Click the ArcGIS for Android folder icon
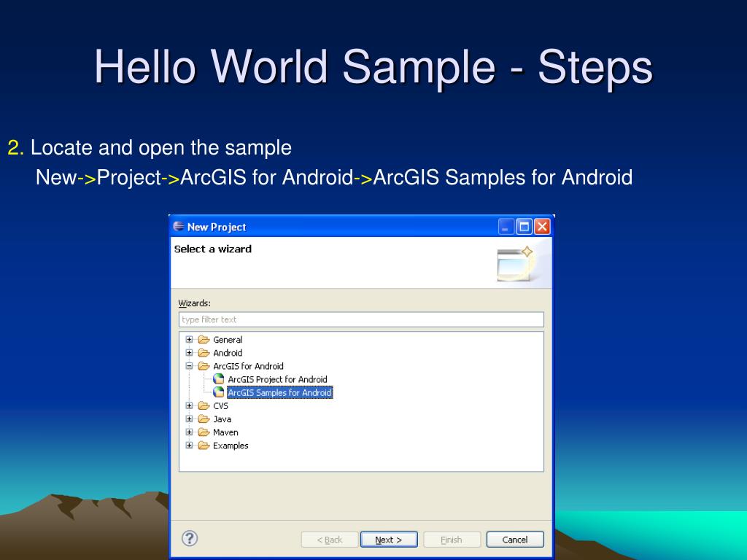 [204, 366]
